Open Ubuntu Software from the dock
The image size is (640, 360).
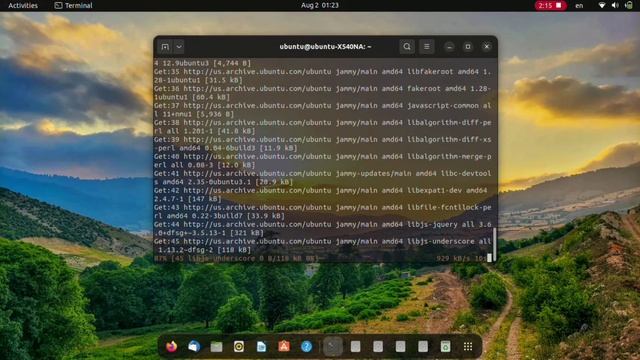284,347
